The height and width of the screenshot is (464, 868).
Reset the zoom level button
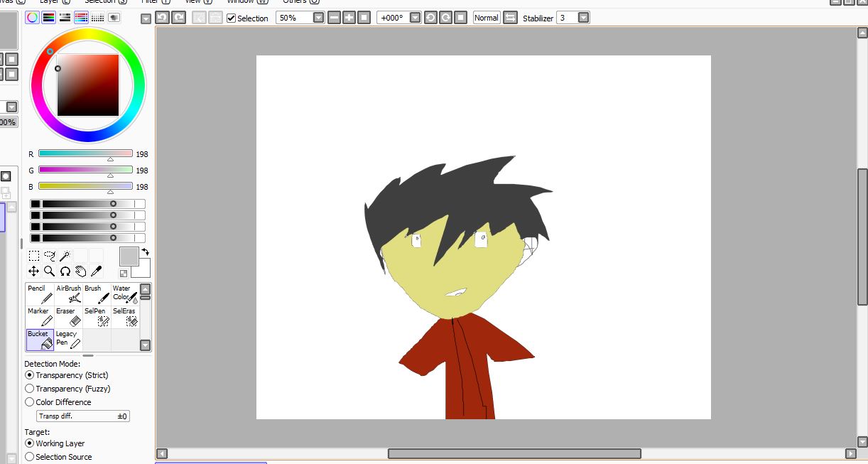pos(364,18)
